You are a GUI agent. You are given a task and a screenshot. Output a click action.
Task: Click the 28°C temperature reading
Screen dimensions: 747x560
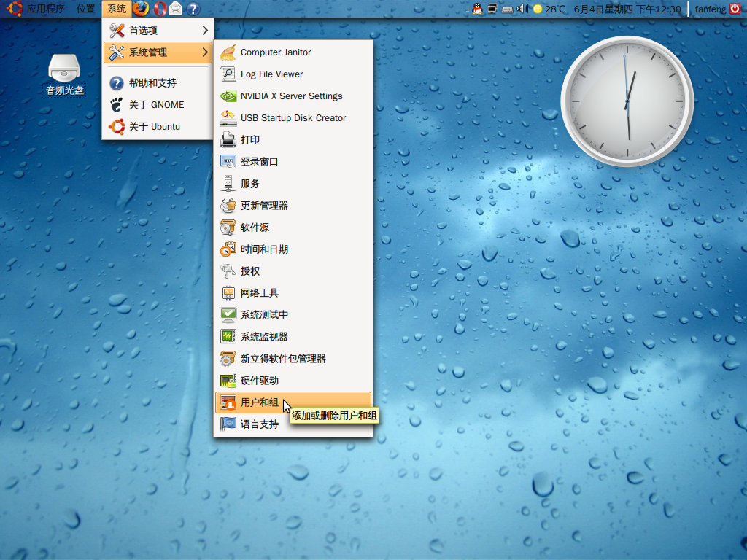[x=555, y=9]
